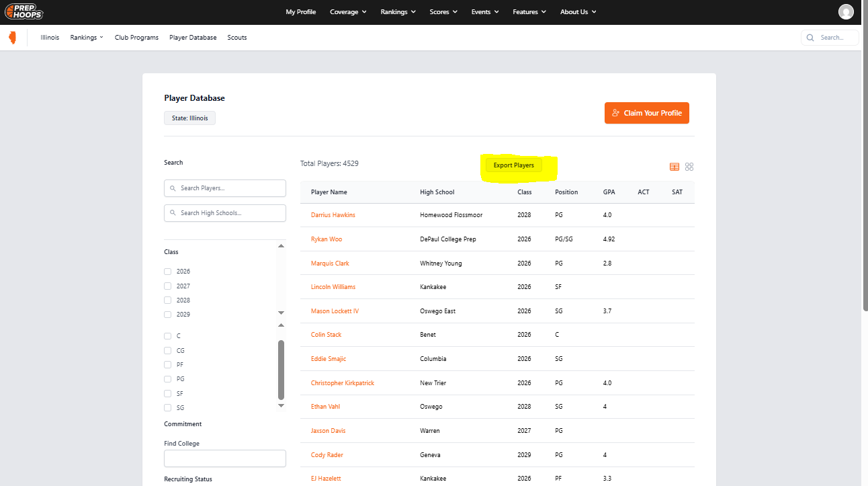Click the Find College input field
Viewport: 868px width, 486px height.
pos(224,457)
